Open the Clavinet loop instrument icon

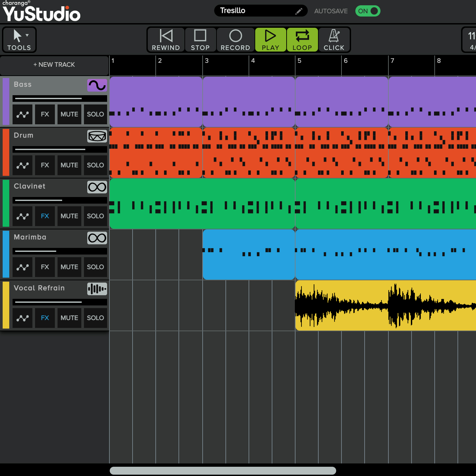tap(97, 187)
